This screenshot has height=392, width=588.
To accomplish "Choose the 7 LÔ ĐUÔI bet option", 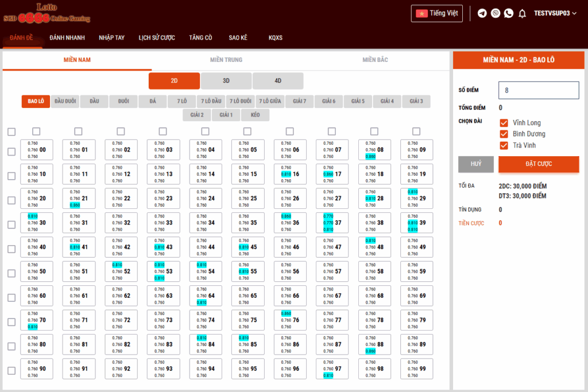I will point(241,101).
